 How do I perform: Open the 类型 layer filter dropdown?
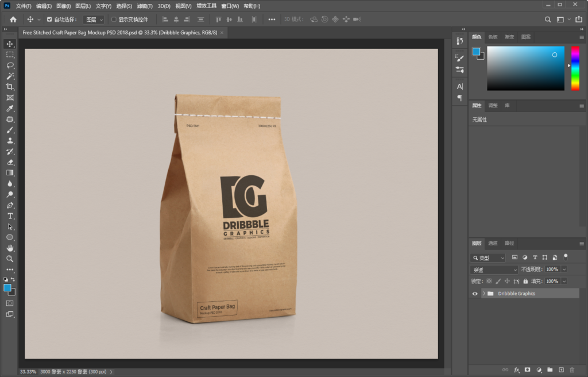pyautogui.click(x=488, y=257)
